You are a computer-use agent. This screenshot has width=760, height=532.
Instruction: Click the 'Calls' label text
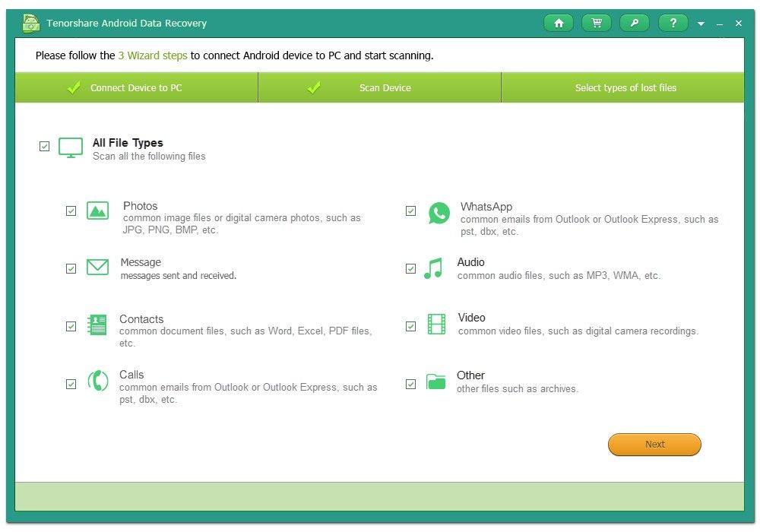click(x=131, y=375)
